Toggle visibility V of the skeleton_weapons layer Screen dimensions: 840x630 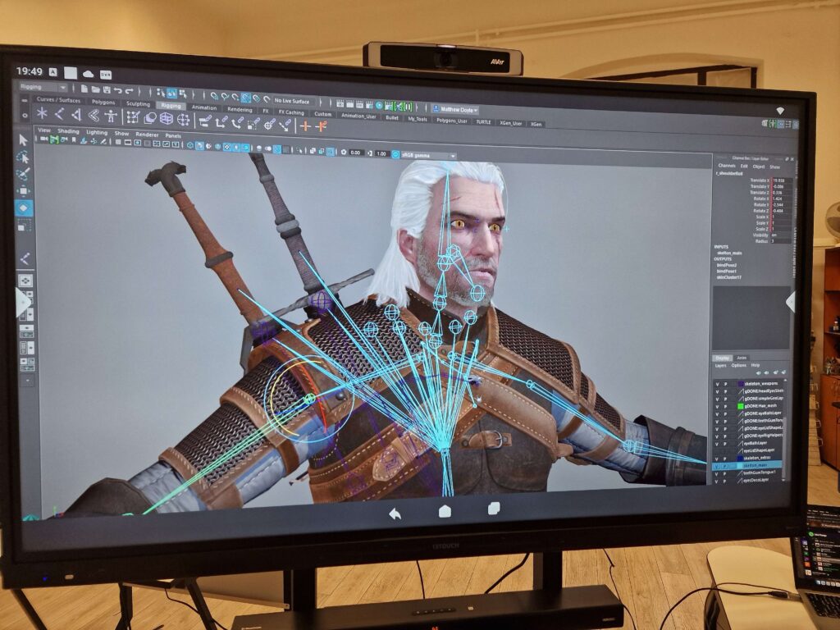tap(717, 382)
